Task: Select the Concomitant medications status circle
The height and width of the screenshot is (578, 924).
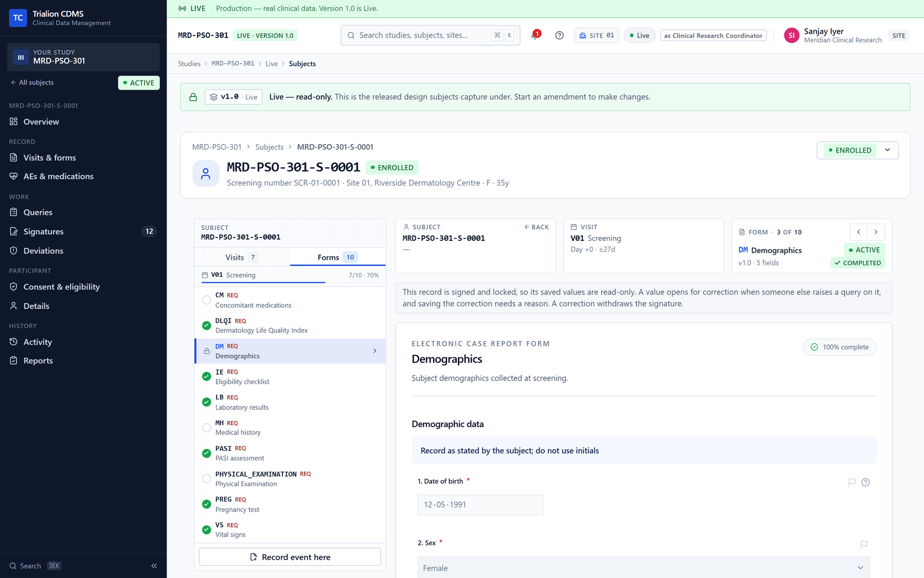Action: (206, 300)
